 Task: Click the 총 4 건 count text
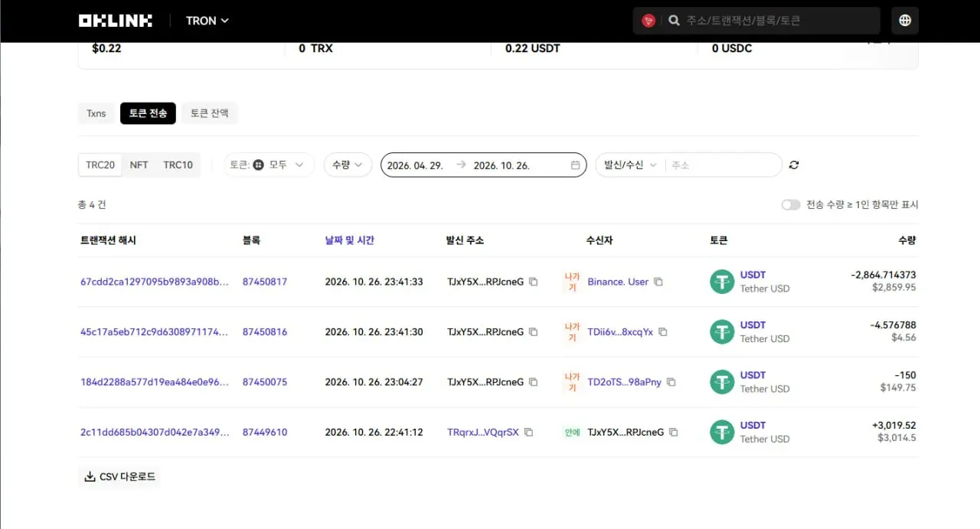[92, 204]
